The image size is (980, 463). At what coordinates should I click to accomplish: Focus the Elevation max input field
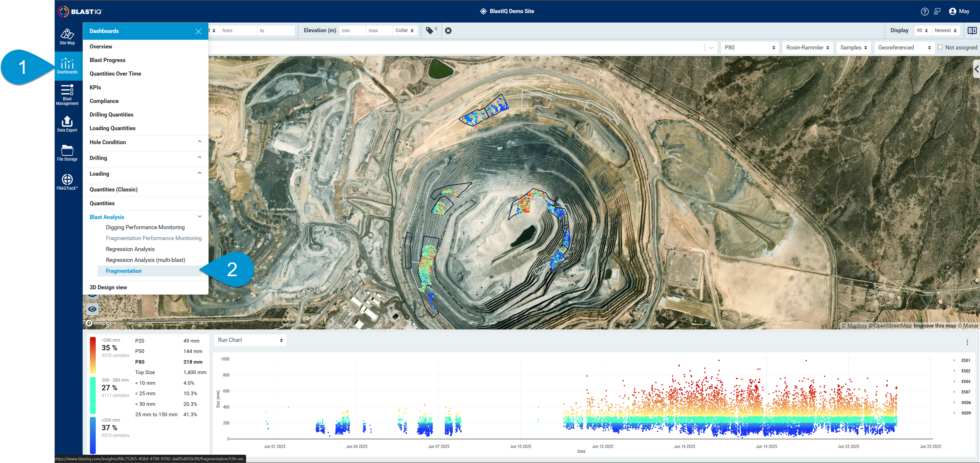(x=379, y=30)
